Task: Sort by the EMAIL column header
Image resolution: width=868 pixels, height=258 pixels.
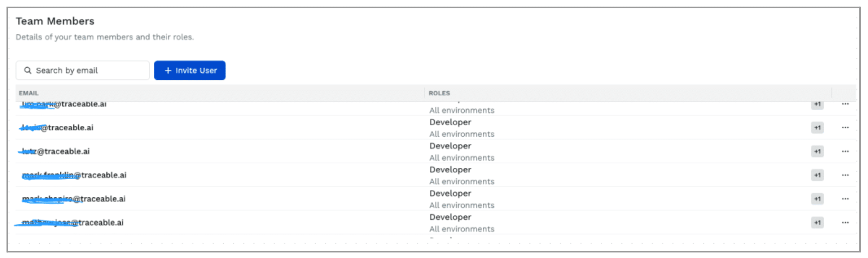Action: coord(29,93)
